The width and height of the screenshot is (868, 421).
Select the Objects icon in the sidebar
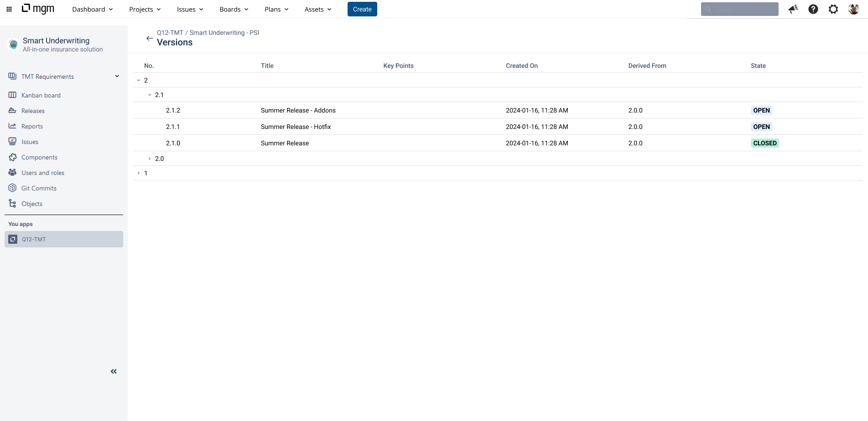pyautogui.click(x=12, y=203)
